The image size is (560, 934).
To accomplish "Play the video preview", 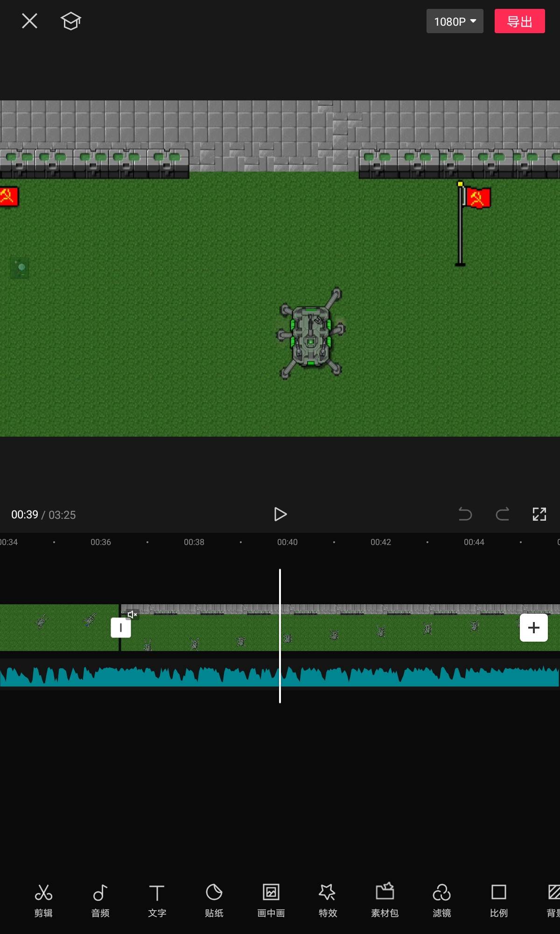I will pyautogui.click(x=280, y=514).
